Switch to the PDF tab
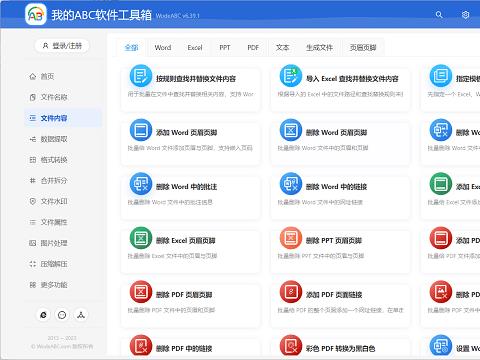The height and width of the screenshot is (360, 480). click(x=253, y=48)
